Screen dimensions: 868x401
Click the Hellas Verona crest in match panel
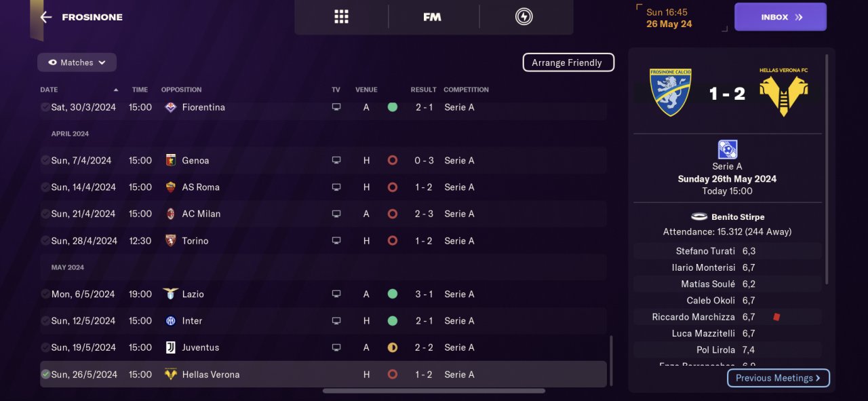click(783, 92)
